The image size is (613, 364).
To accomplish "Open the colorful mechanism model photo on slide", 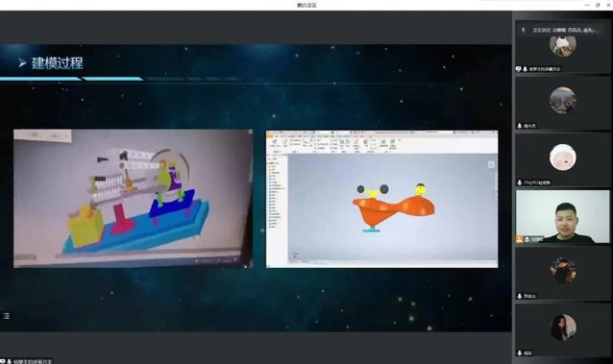I will point(133,199).
